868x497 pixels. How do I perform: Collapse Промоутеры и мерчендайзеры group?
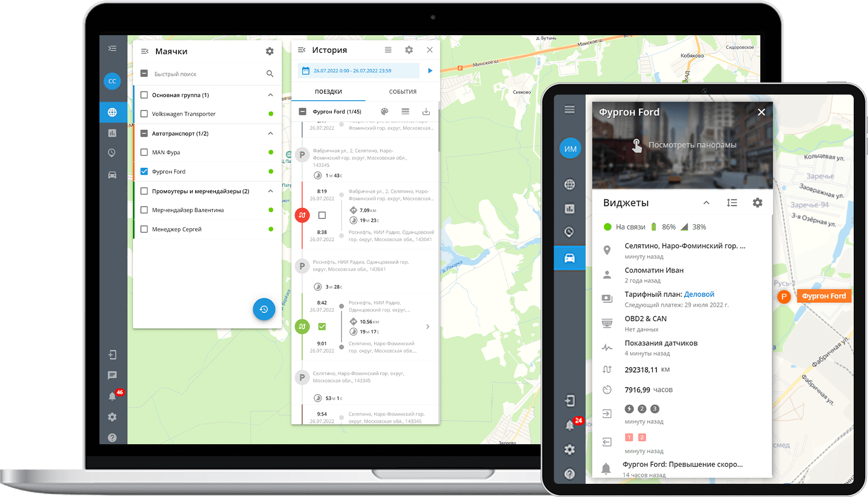(270, 191)
